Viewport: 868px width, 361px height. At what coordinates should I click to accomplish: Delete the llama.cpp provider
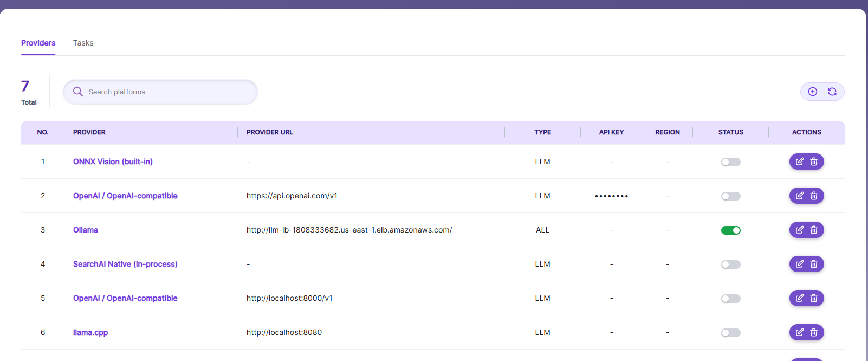pos(814,332)
